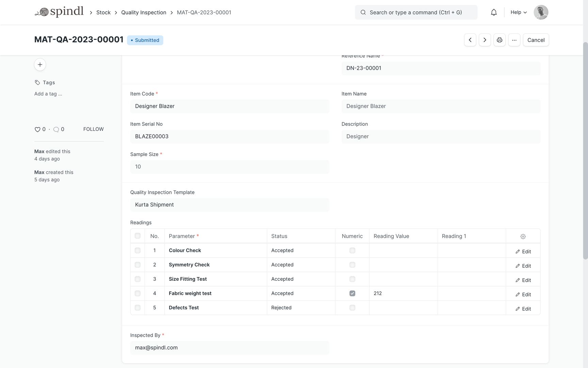This screenshot has height=368, width=588.
Task: Open the Help dropdown
Action: tap(518, 12)
